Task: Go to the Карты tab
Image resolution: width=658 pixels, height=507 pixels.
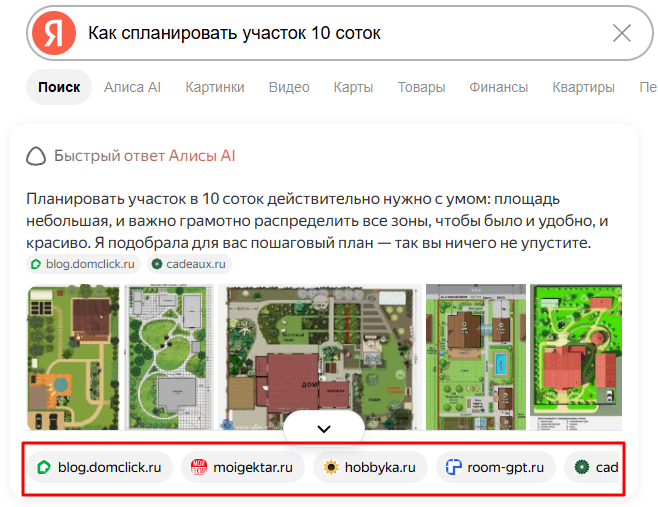Action: [353, 87]
